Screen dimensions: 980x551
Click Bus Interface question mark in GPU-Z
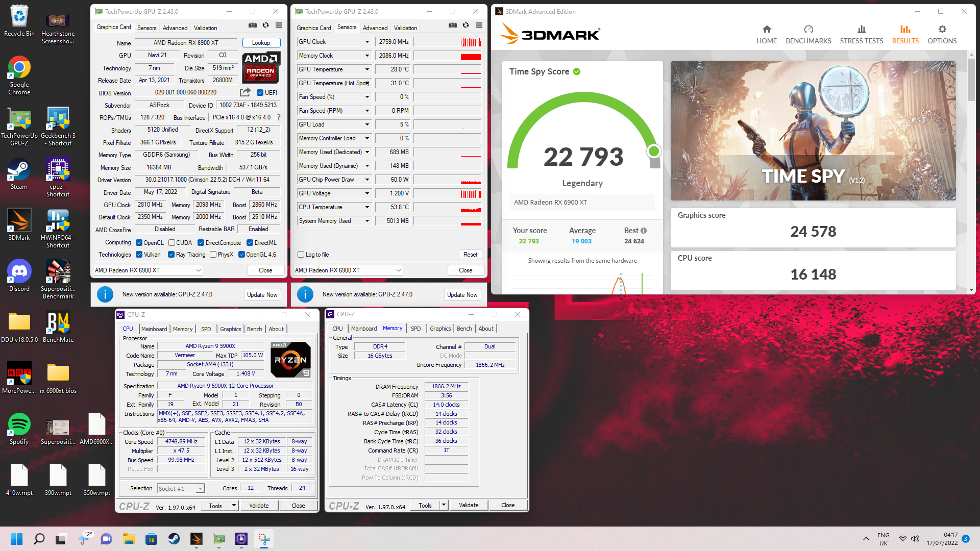coord(279,117)
